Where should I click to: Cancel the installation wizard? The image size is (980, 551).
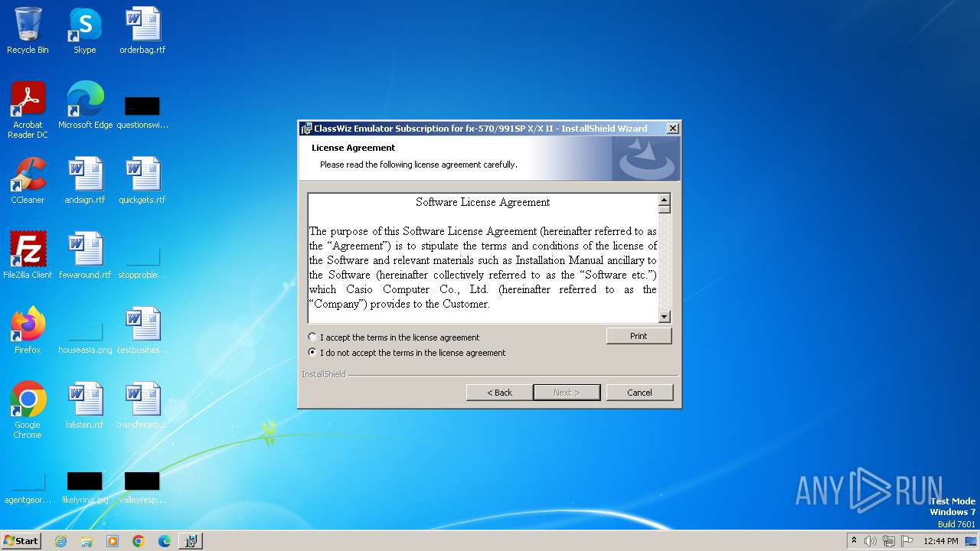pyautogui.click(x=639, y=393)
